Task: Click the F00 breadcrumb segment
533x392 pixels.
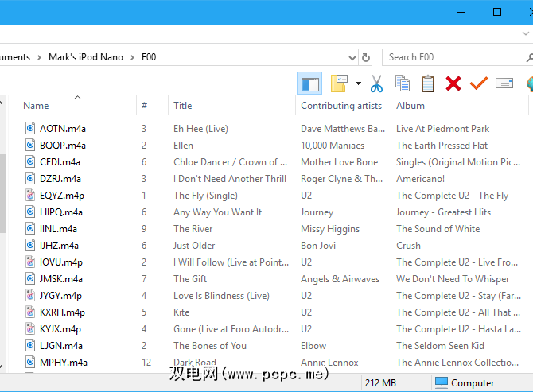Action: coord(149,57)
